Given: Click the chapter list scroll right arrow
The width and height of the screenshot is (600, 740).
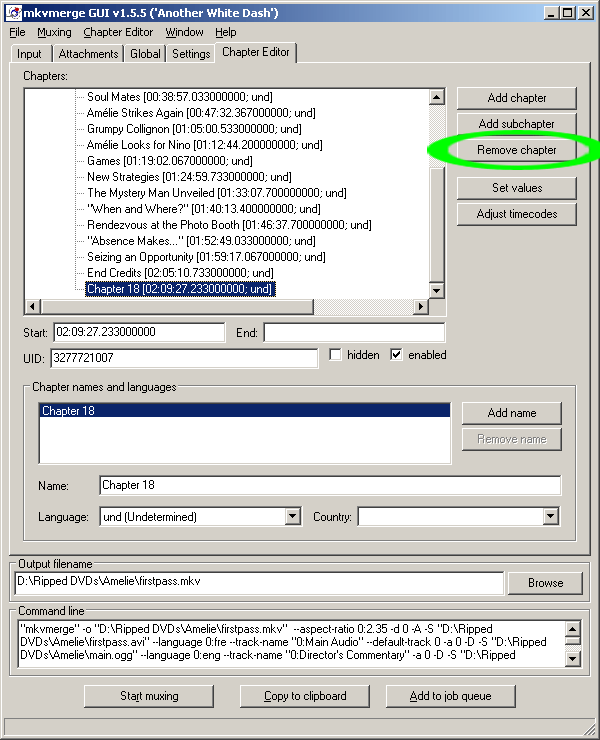Looking at the screenshot, I should tap(421, 306).
